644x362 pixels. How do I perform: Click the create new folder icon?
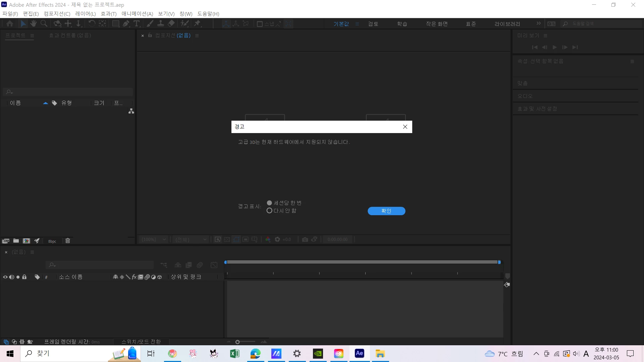click(16, 241)
